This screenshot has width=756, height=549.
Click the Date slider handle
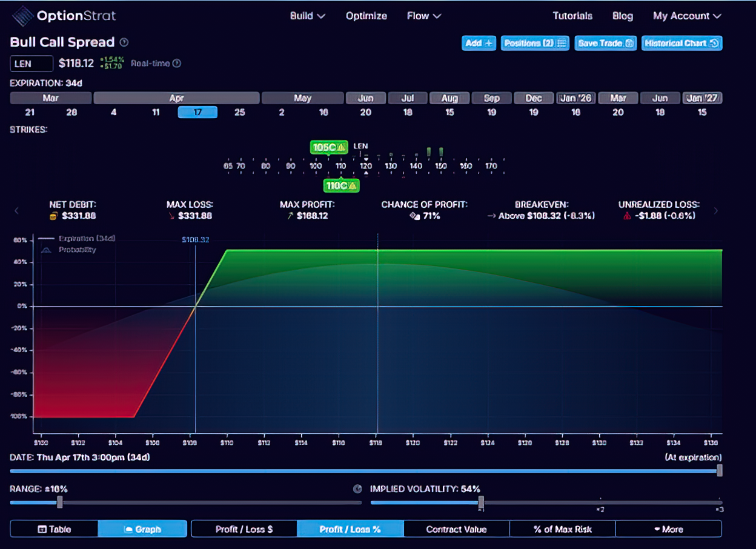tap(720, 470)
